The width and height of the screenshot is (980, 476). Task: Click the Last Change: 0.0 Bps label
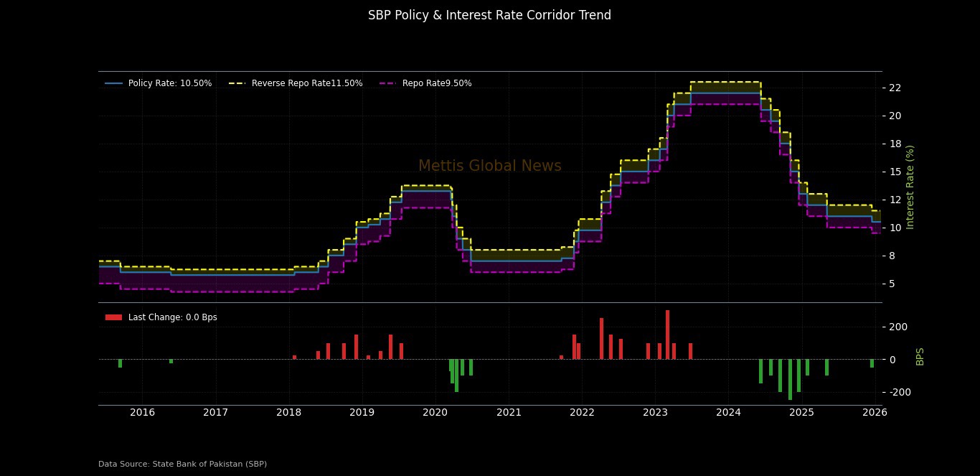[x=172, y=317]
